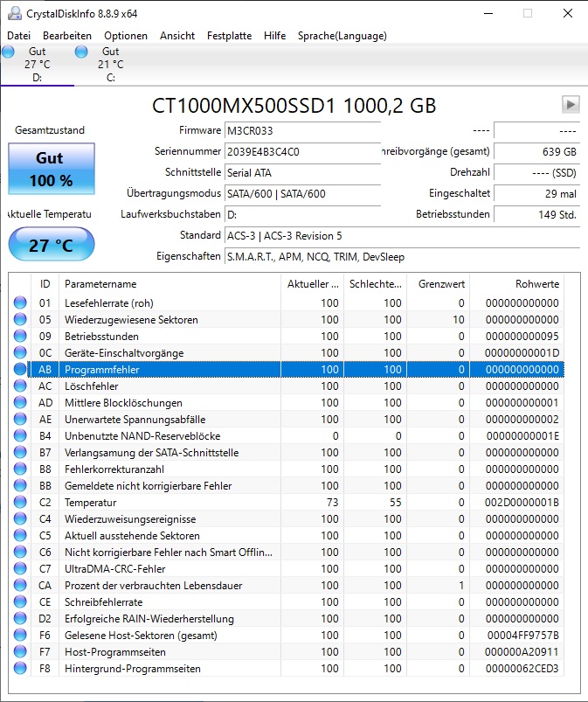Click the status orb for ID C2 Temperatur
Screen dimensions: 588x702
click(20, 503)
